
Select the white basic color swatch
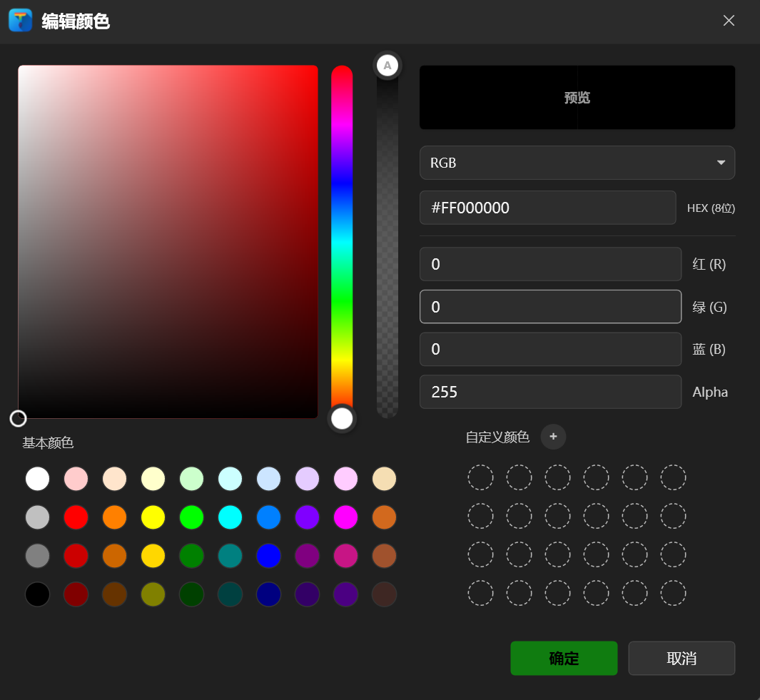[x=37, y=478]
